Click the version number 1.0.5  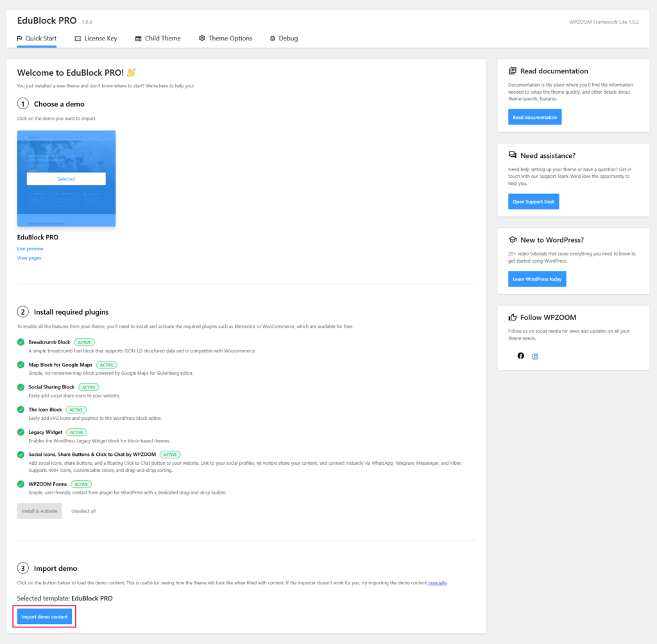coord(87,22)
